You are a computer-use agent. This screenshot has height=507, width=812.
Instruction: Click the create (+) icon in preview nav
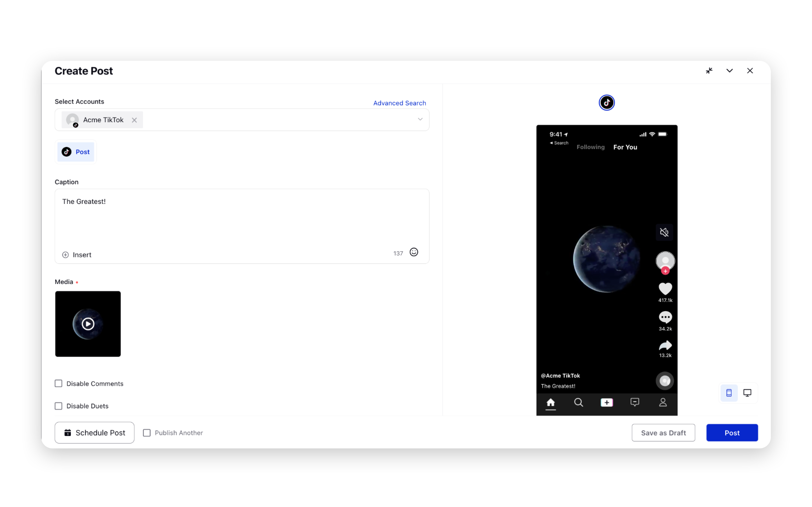pyautogui.click(x=607, y=403)
